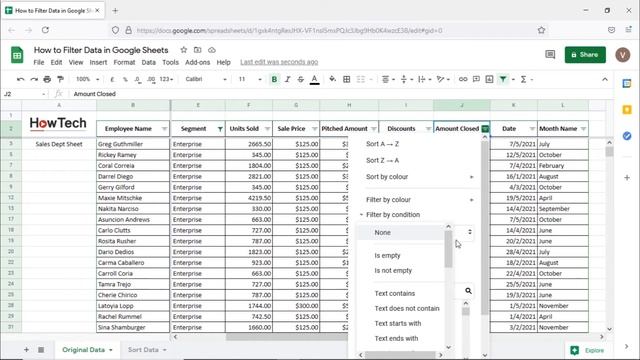Screen dimensions: 640x360
Task: Click the Undo icon in toolbar
Action: click(21, 79)
